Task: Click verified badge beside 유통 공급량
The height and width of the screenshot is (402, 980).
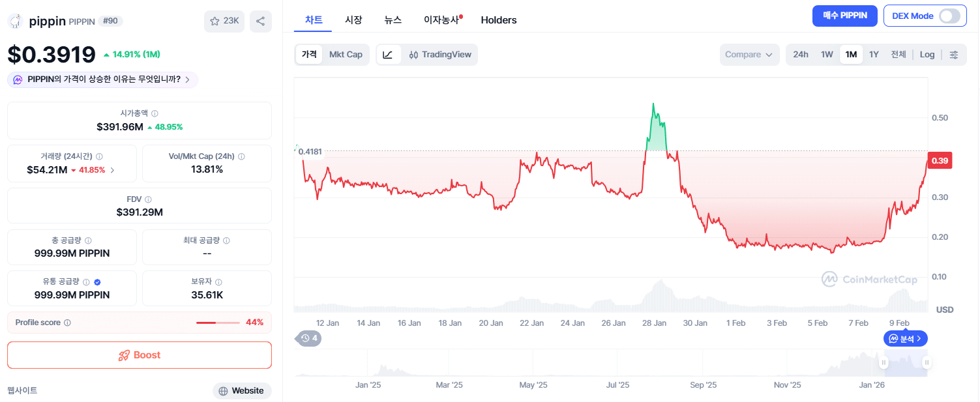Action: click(x=97, y=282)
